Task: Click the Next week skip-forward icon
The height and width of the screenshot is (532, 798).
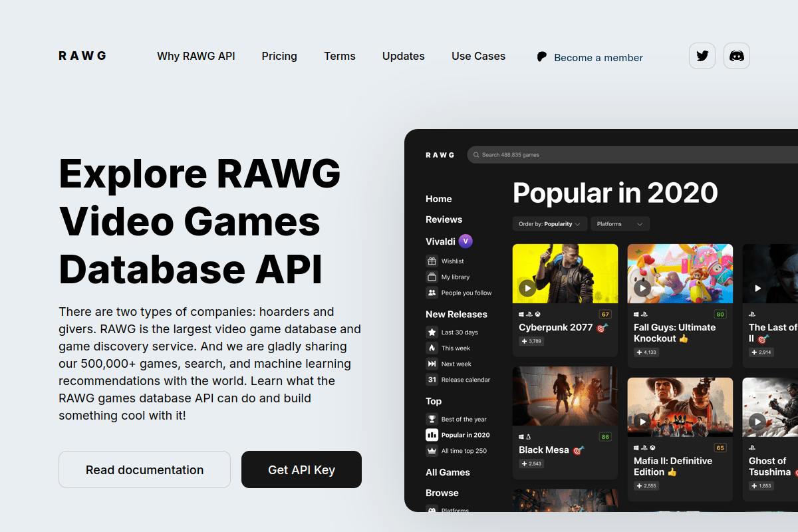Action: pyautogui.click(x=432, y=364)
